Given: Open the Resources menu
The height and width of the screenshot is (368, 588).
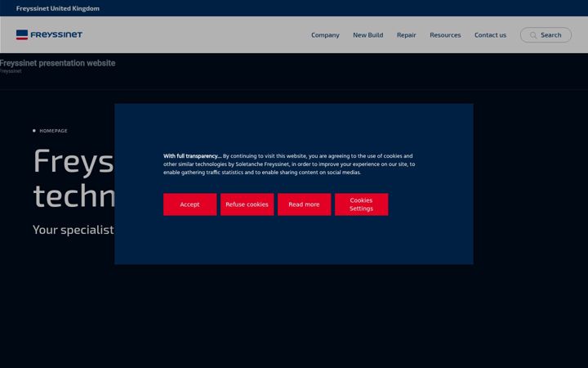Looking at the screenshot, I should 445,35.
